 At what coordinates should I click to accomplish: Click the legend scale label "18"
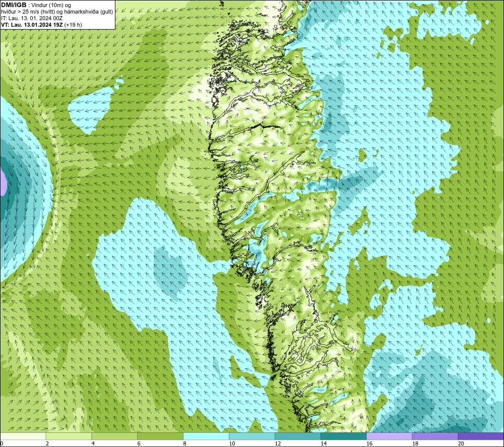pos(415,444)
